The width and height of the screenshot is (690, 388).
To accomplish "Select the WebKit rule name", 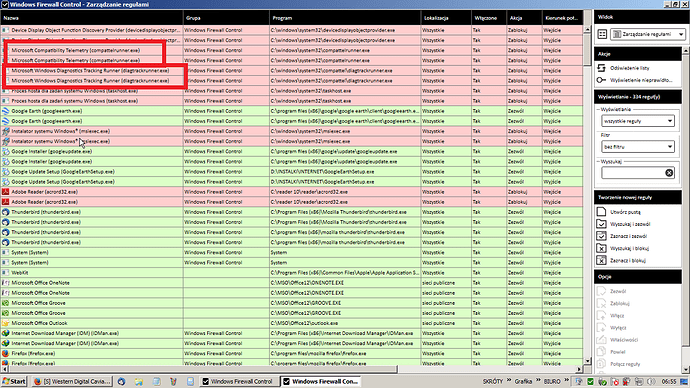I will (x=20, y=273).
